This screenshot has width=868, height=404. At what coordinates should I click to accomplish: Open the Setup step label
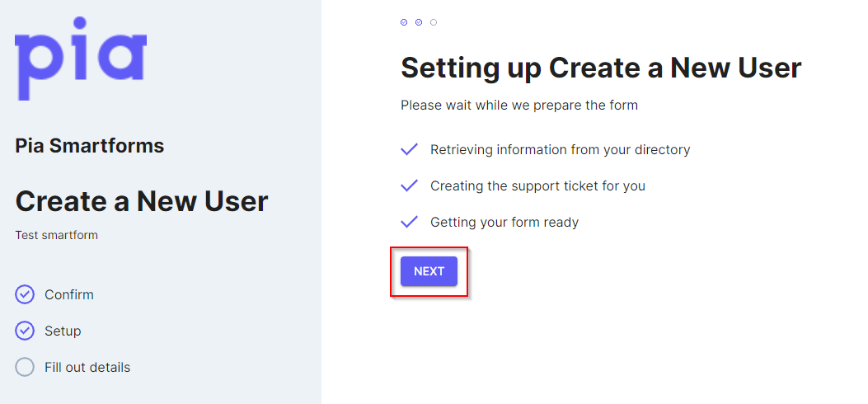[x=63, y=331]
